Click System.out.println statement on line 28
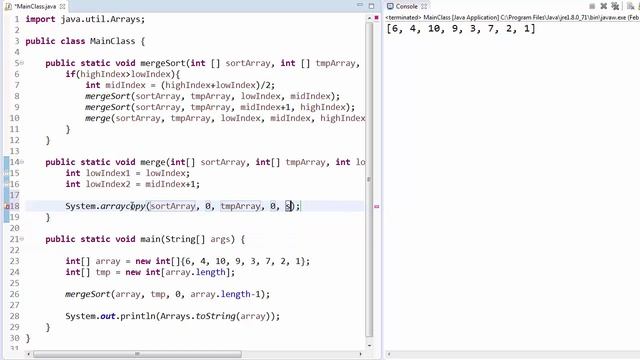Viewport: 640px width, 360px height. click(173, 316)
